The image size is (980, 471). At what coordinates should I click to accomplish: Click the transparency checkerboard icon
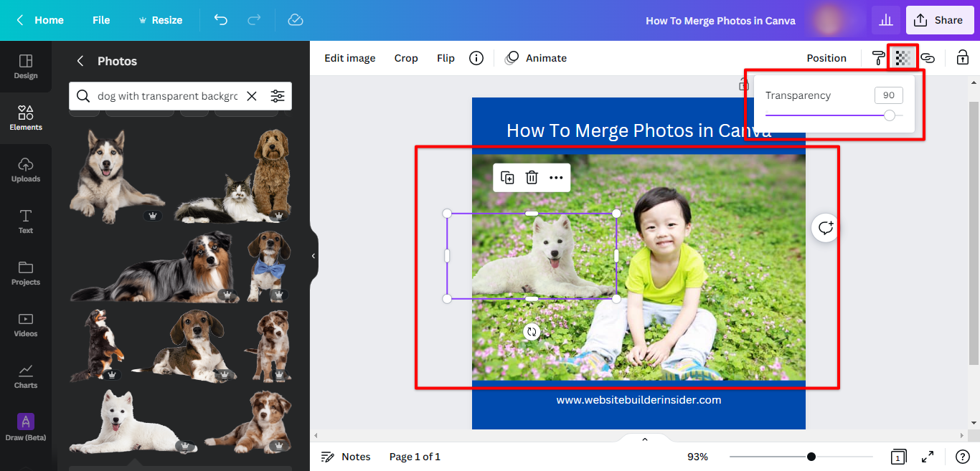pos(903,58)
